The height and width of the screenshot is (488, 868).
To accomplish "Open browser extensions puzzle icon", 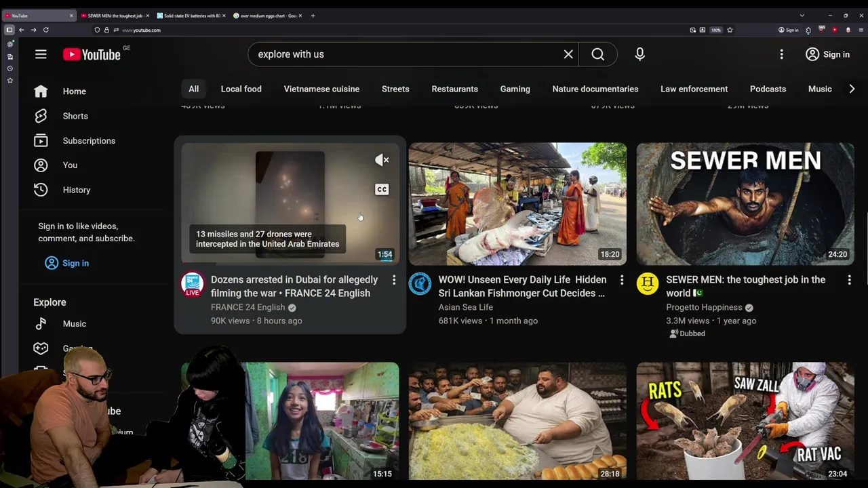I will (808, 30).
